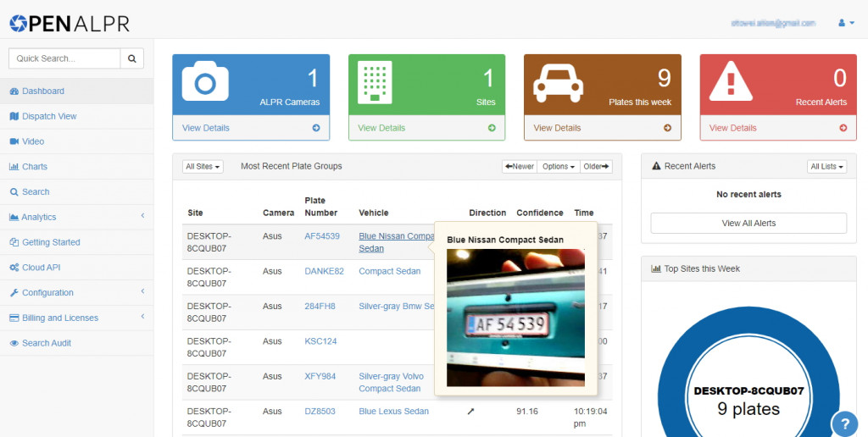
Task: Open plate number AF54539
Action: (x=322, y=236)
